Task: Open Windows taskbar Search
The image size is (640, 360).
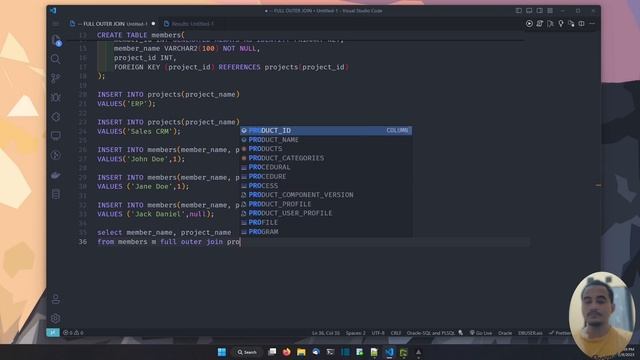Action: point(247,352)
